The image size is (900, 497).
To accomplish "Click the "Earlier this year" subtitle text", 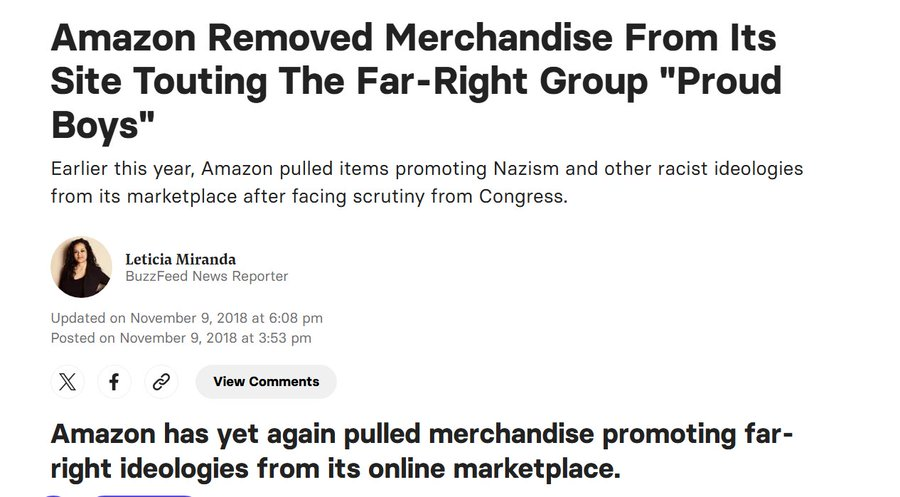I will click(121, 168).
